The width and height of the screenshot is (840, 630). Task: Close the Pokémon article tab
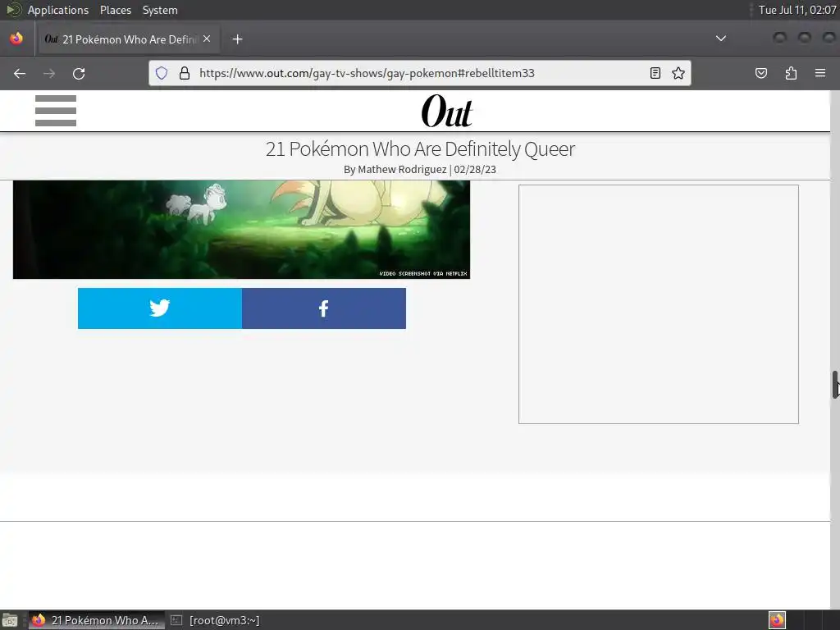207,39
